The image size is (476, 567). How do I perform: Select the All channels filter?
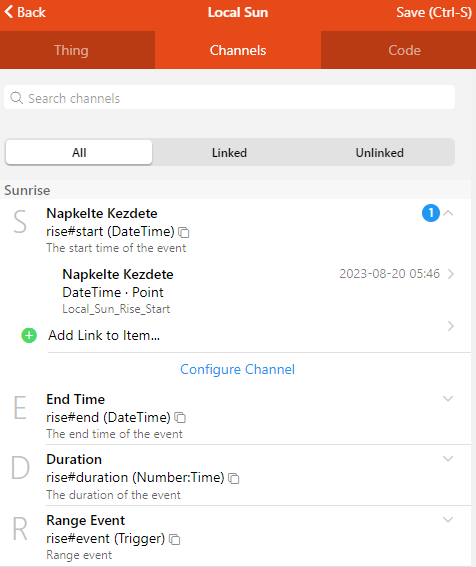pyautogui.click(x=79, y=152)
